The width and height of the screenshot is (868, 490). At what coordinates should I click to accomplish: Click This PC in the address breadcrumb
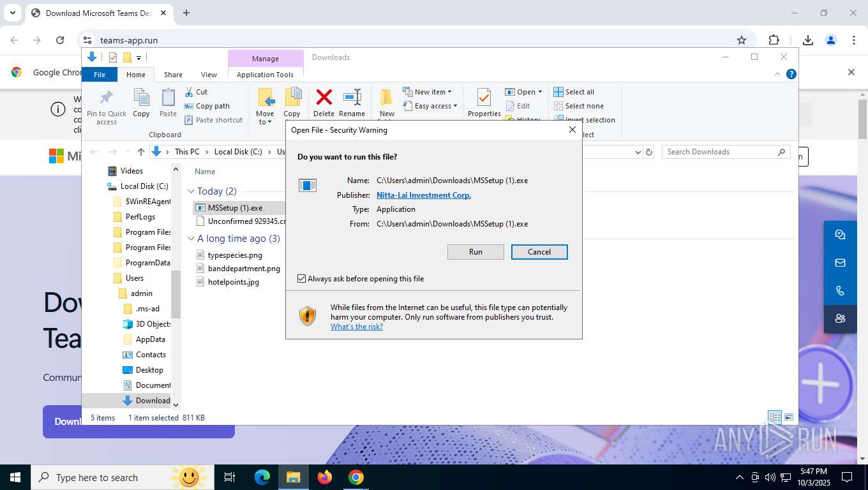point(187,152)
